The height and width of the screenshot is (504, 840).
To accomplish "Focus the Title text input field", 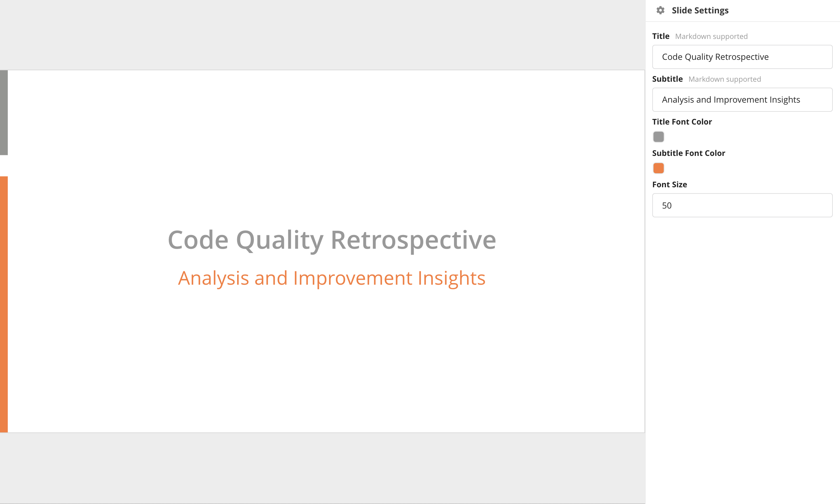I will [742, 57].
